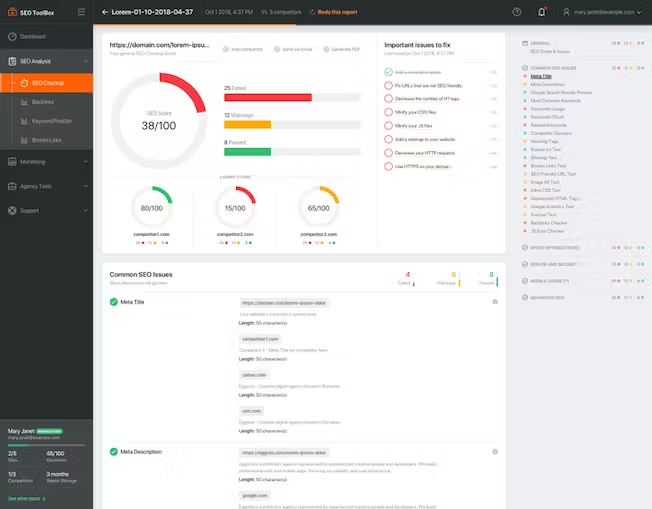Check off 'Minify your CSS files'

coord(388,112)
